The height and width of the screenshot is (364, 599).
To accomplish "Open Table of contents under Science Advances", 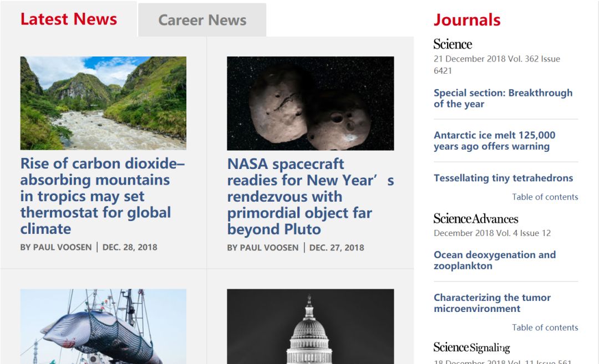I will point(545,328).
